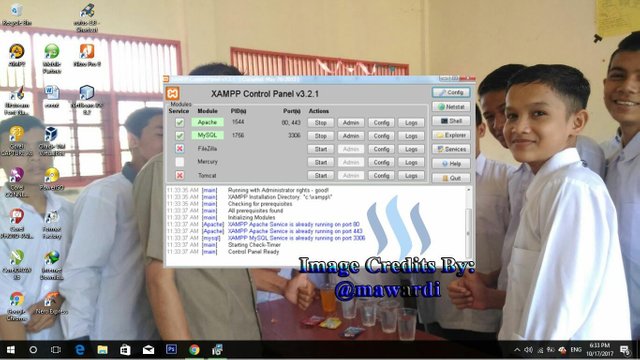Open Explorer from XAMPP side panel
Screen dimensions: 640x360
(x=451, y=135)
